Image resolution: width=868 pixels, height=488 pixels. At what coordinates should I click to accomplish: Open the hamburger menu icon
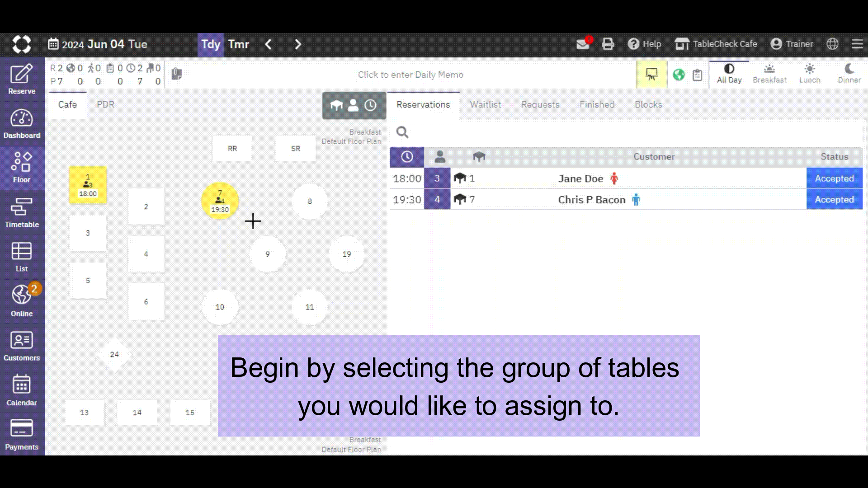coord(857,44)
